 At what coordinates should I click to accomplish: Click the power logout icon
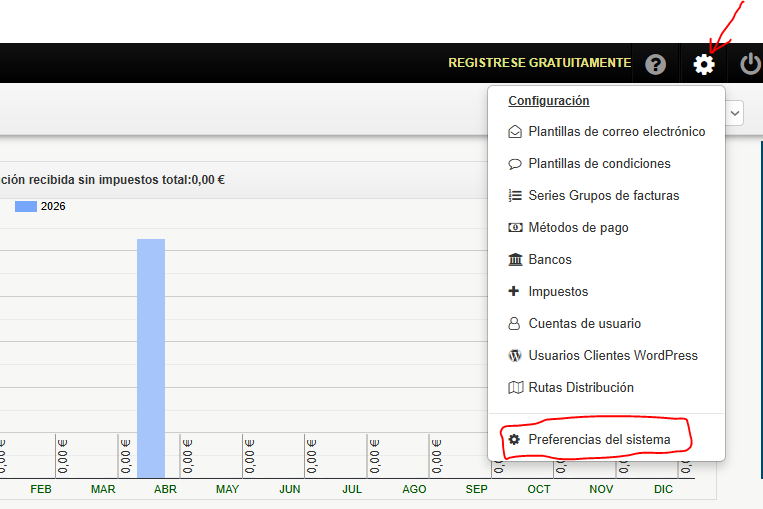click(751, 64)
